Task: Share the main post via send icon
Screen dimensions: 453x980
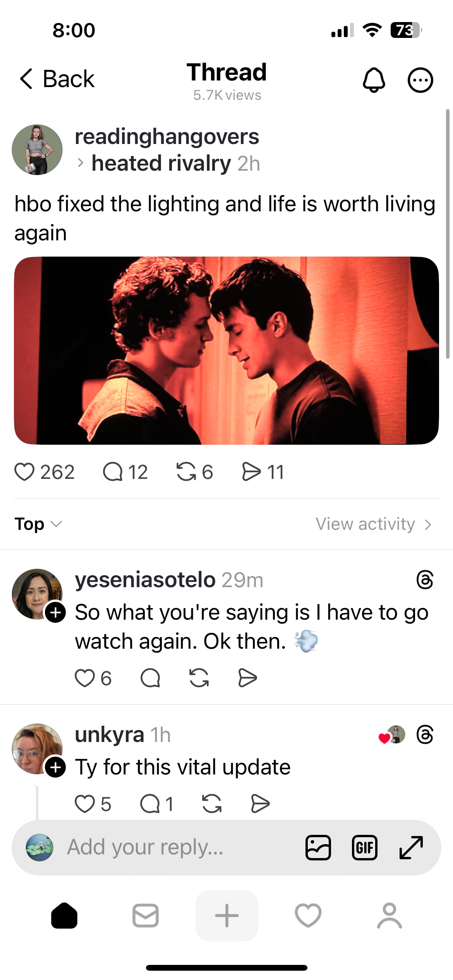Action: (x=251, y=472)
